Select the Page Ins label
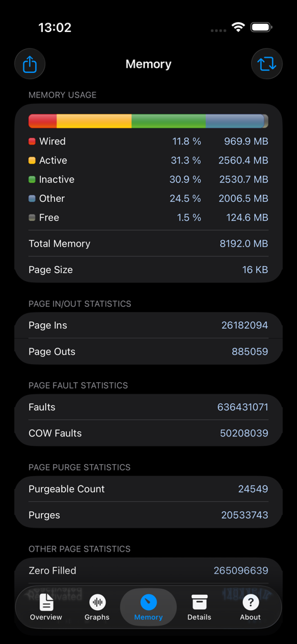 (x=48, y=325)
